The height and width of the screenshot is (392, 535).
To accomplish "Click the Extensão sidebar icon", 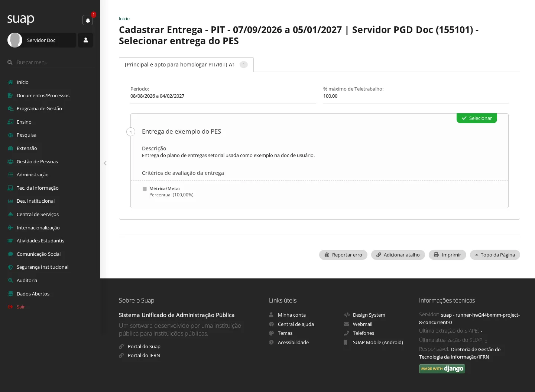I will point(10,148).
